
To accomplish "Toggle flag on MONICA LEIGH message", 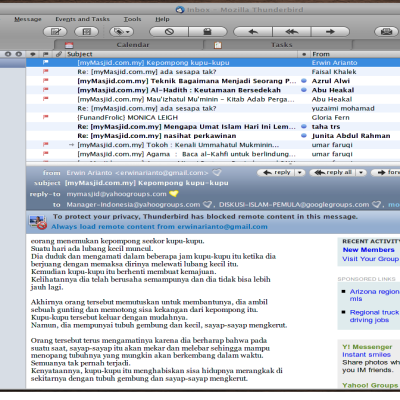I will 46,117.
